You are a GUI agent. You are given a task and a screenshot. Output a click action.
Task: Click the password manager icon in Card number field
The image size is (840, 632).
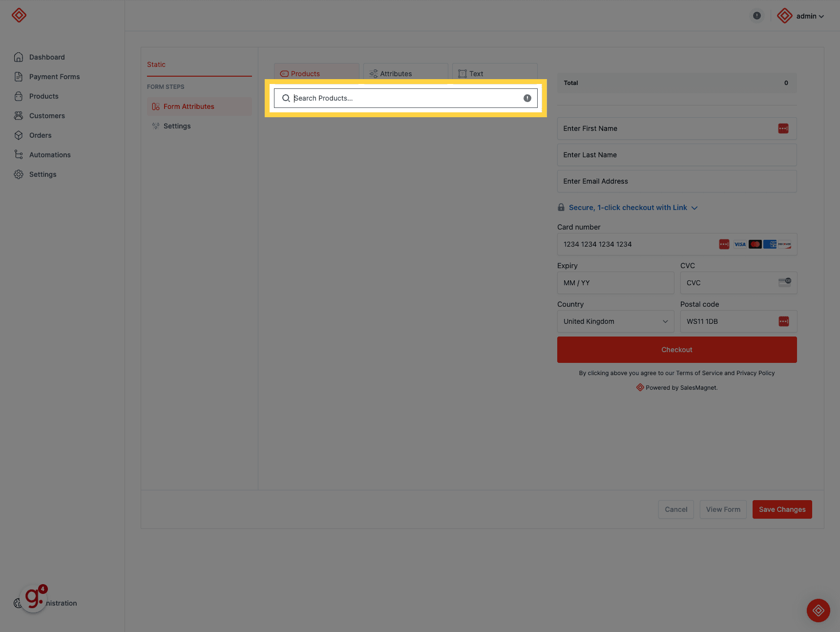coord(724,244)
